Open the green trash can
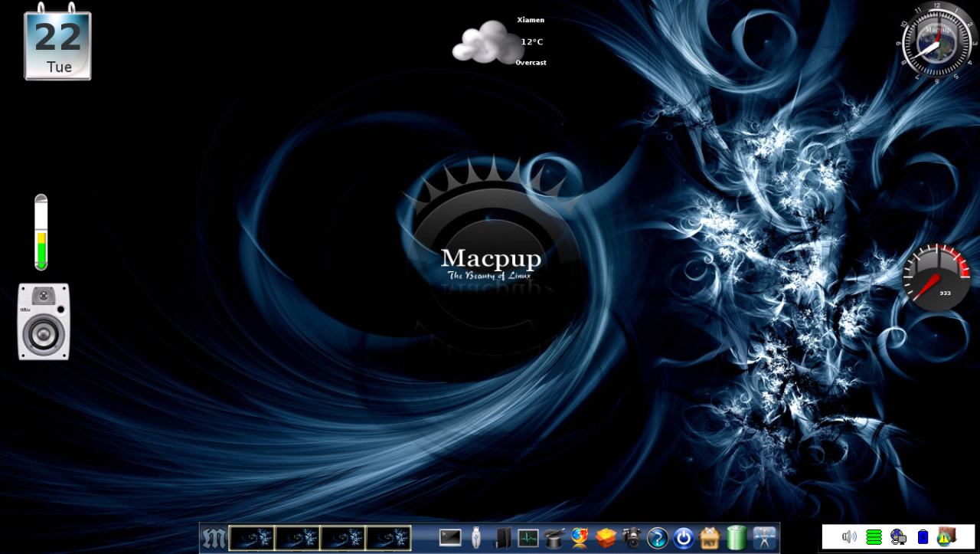 click(x=737, y=538)
